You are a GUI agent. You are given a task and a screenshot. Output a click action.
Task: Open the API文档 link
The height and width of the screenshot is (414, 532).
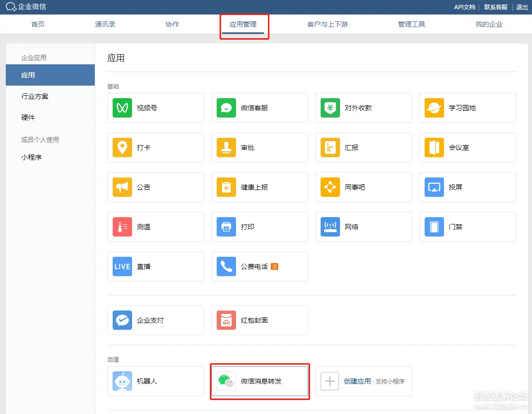(x=464, y=7)
